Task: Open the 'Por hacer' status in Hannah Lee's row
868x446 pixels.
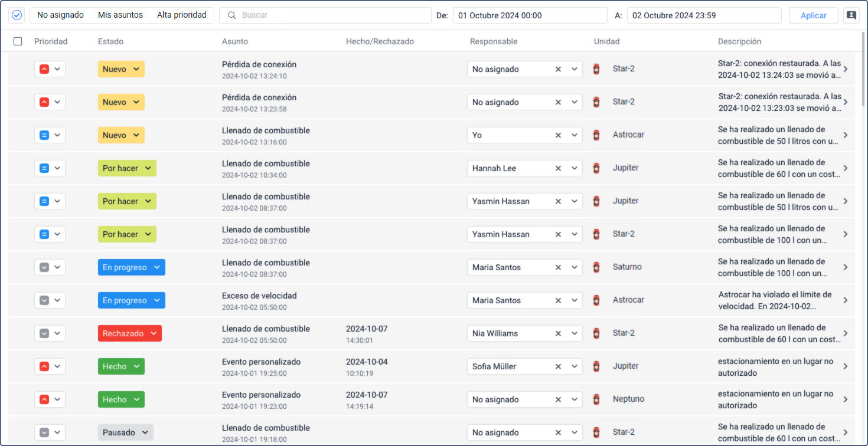Action: [127, 168]
